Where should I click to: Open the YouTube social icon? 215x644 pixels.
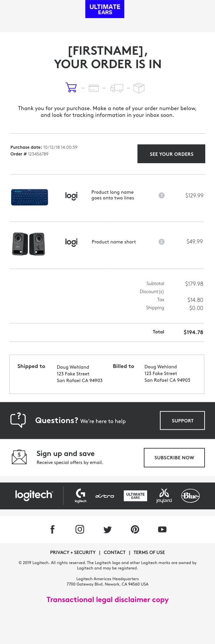coord(162,530)
